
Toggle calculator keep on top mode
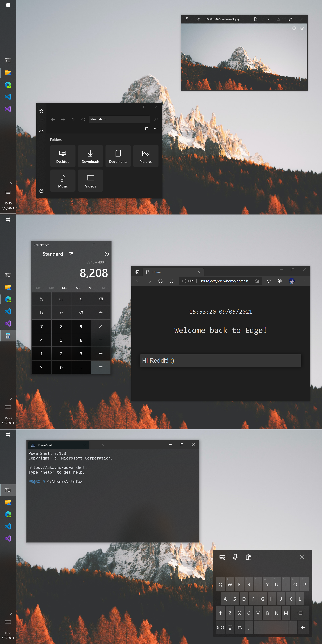pos(71,254)
